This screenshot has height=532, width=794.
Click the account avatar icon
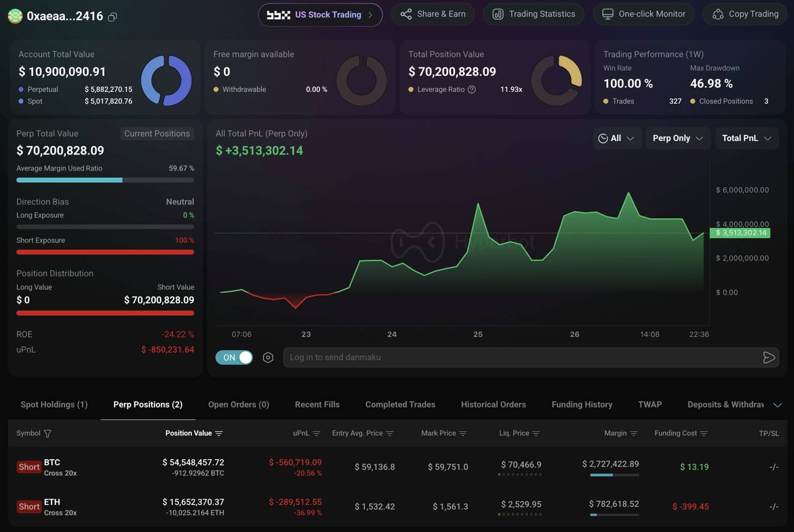(15, 16)
